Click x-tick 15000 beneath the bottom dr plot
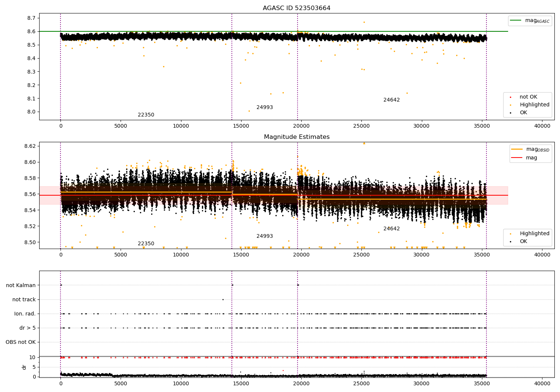 (x=241, y=383)
